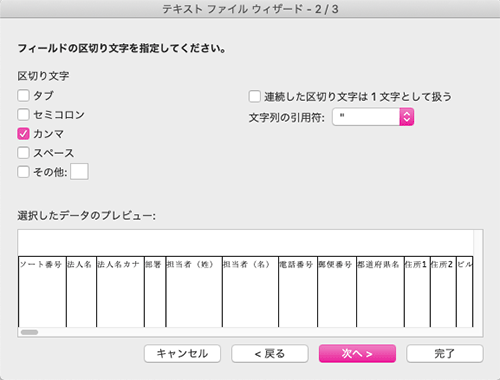Go back with the < 戻る button
The image size is (500, 380).
coord(270,353)
